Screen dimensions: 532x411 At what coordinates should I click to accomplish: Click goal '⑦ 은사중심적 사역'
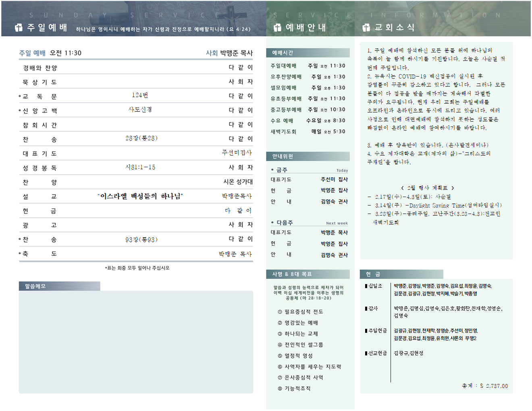[x=300, y=378]
